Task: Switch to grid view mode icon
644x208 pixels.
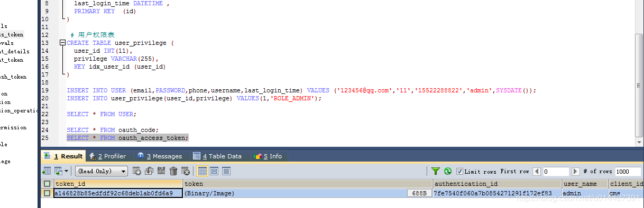Action: point(202,171)
